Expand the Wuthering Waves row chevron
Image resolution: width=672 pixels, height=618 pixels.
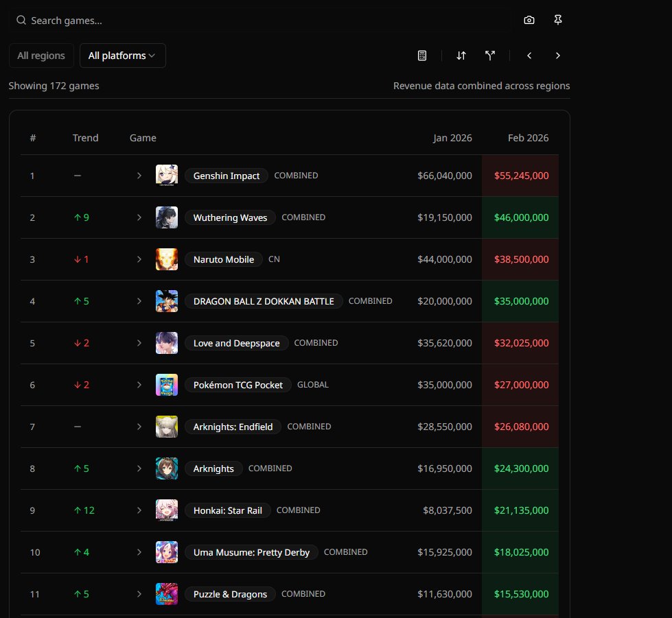[x=139, y=217]
